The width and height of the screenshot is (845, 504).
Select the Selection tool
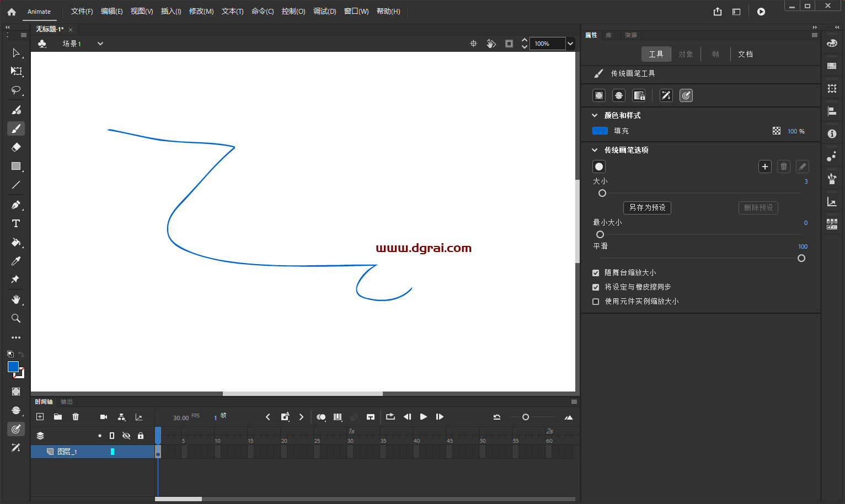click(16, 53)
